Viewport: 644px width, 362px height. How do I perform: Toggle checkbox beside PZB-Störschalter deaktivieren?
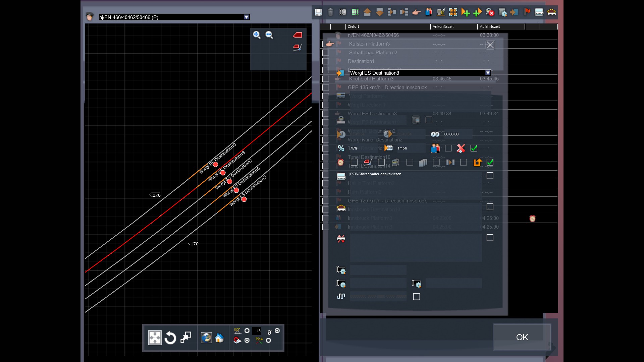[x=490, y=176]
